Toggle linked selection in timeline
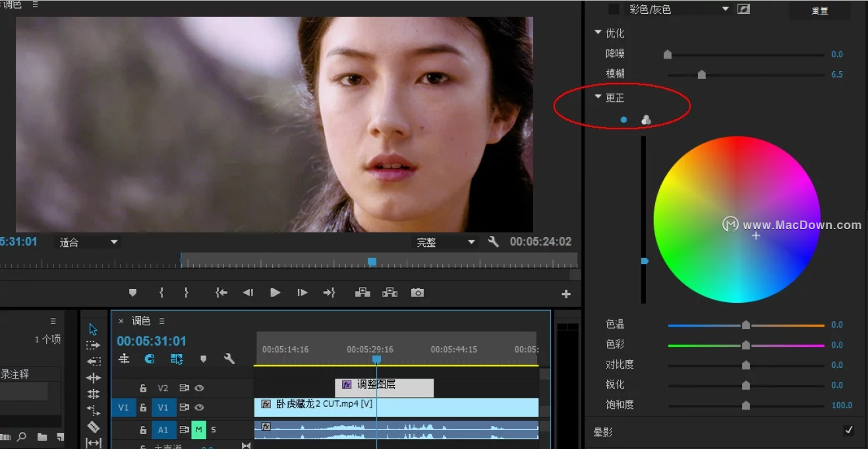 [x=177, y=359]
